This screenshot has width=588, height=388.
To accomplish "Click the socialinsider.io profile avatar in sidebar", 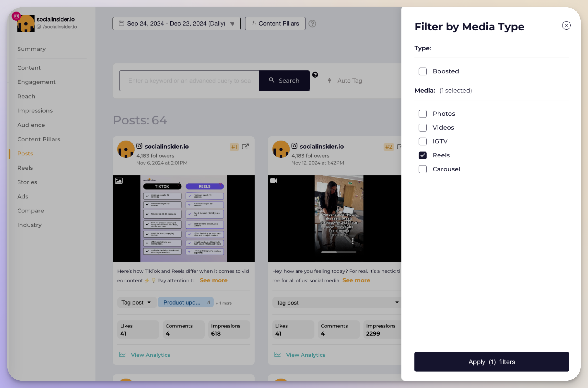I will coord(26,24).
